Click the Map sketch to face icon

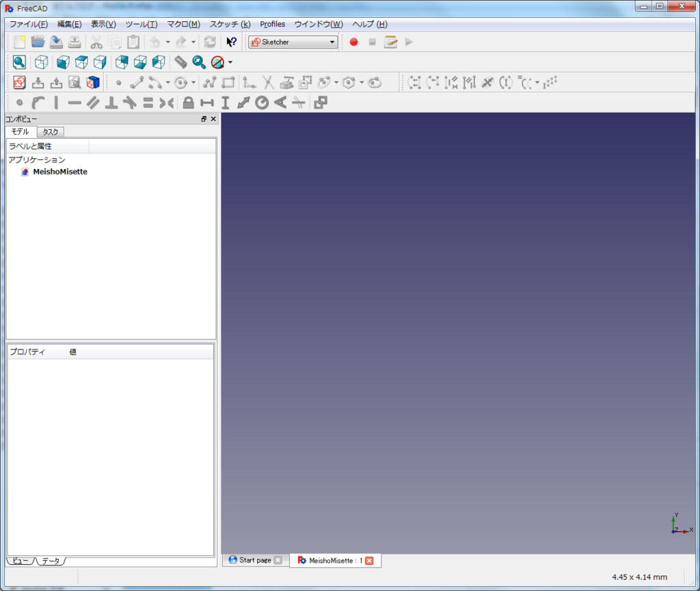click(93, 82)
